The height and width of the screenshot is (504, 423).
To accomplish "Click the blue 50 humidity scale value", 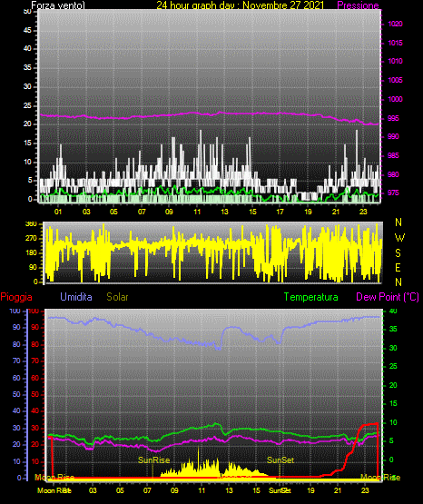I will (16, 394).
